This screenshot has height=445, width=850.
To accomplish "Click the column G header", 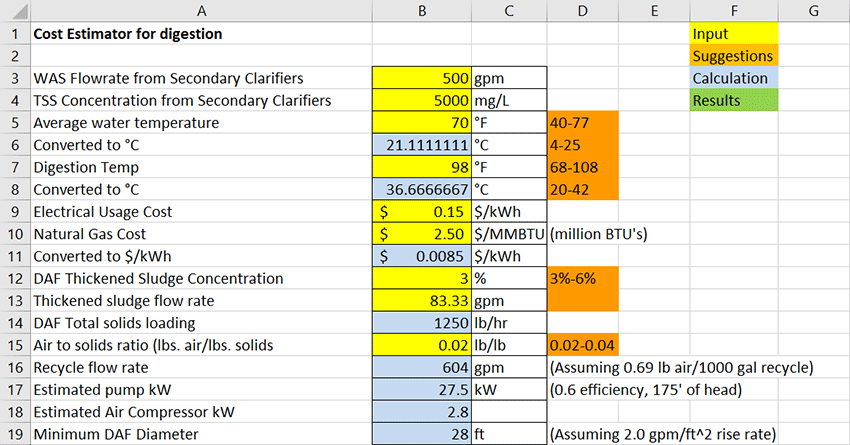I will click(x=813, y=11).
